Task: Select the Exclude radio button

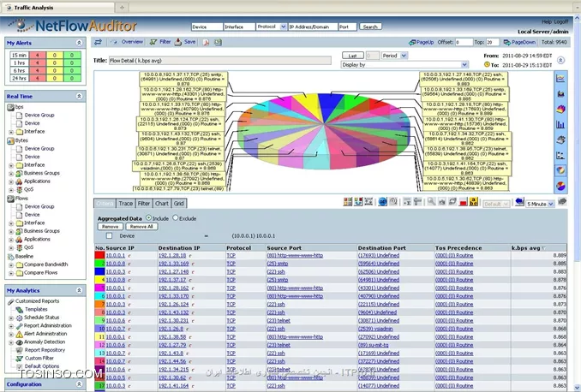Action: click(x=176, y=218)
